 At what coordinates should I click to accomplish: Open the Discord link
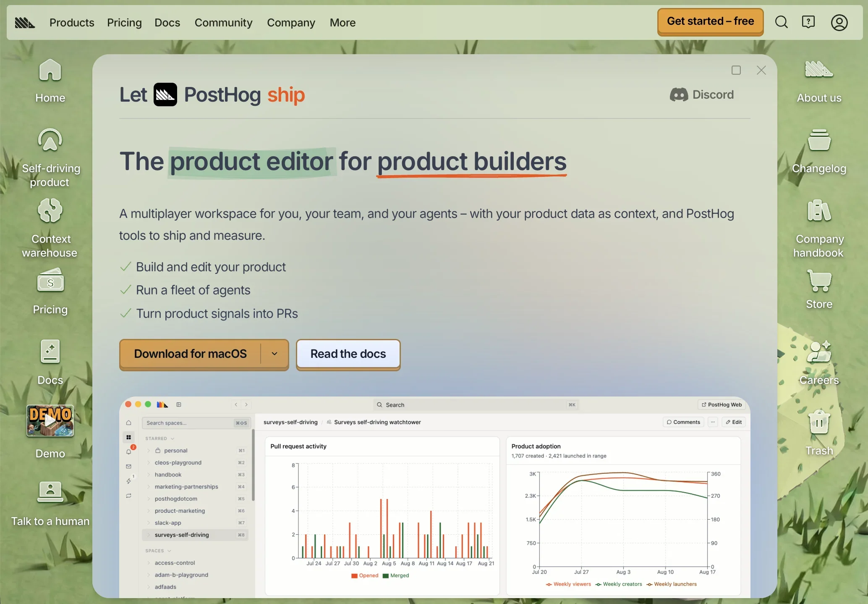[x=701, y=95]
